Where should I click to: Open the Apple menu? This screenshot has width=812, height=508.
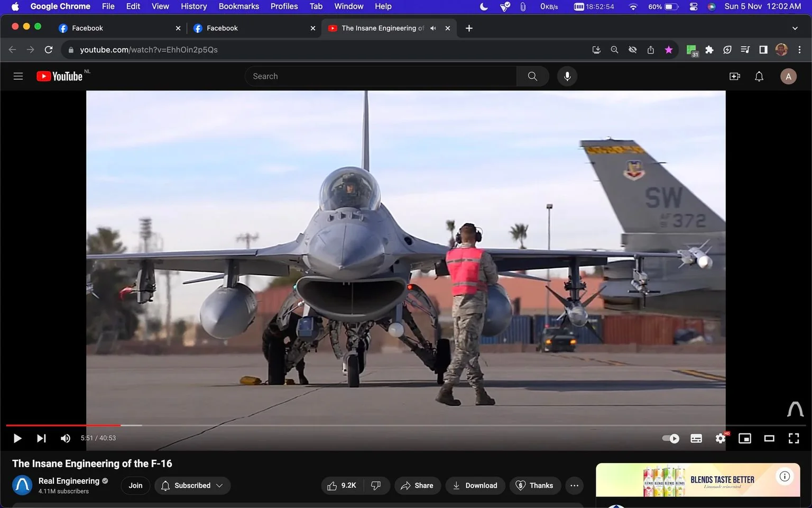tap(15, 6)
